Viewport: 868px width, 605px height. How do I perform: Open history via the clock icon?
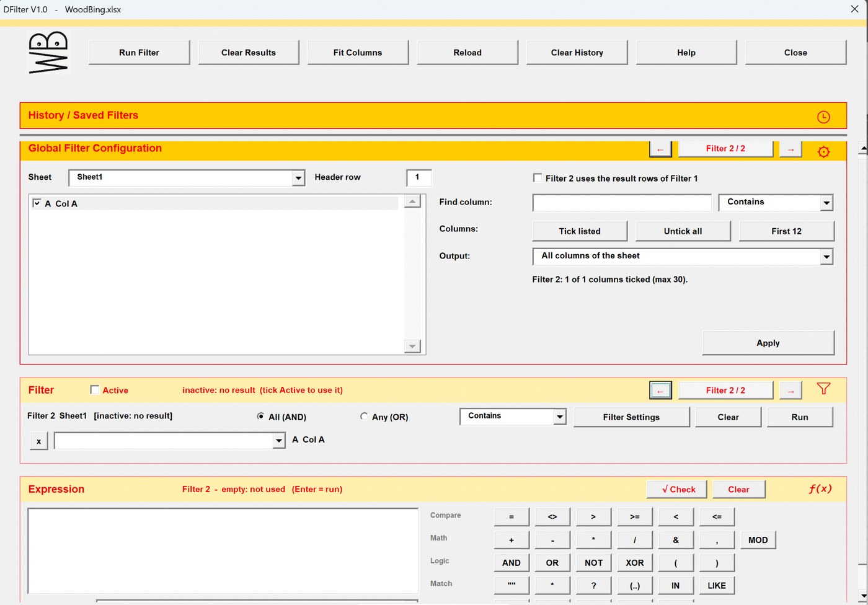pos(823,117)
